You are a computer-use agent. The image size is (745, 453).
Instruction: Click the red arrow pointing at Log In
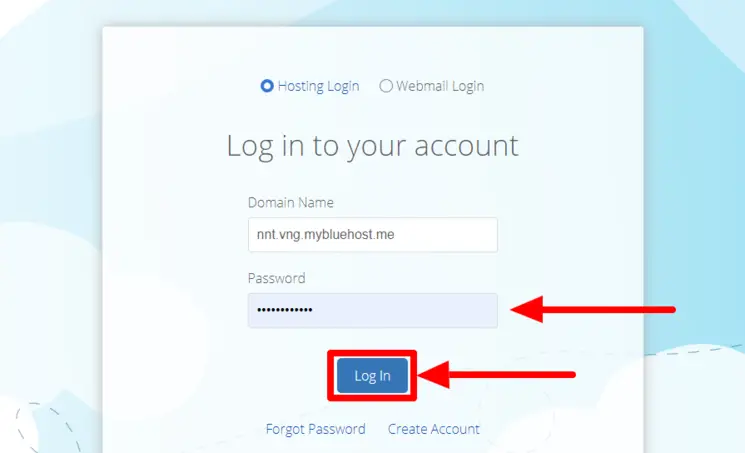(497, 375)
